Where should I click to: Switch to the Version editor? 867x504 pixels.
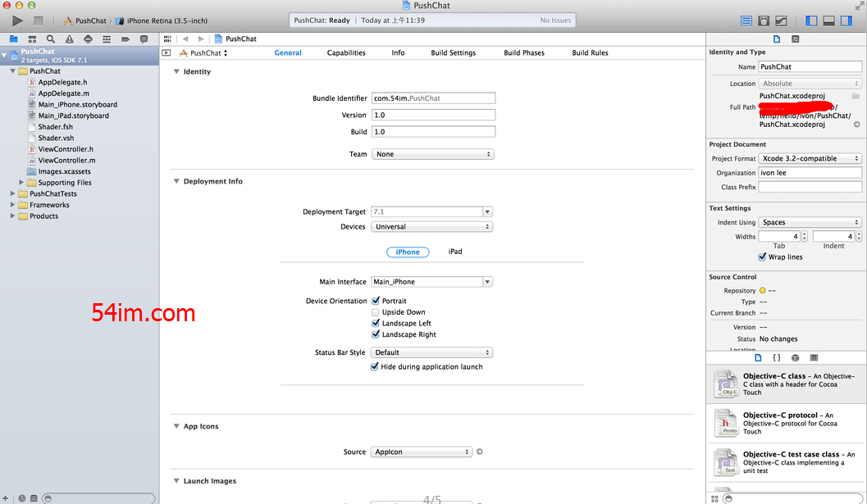781,20
